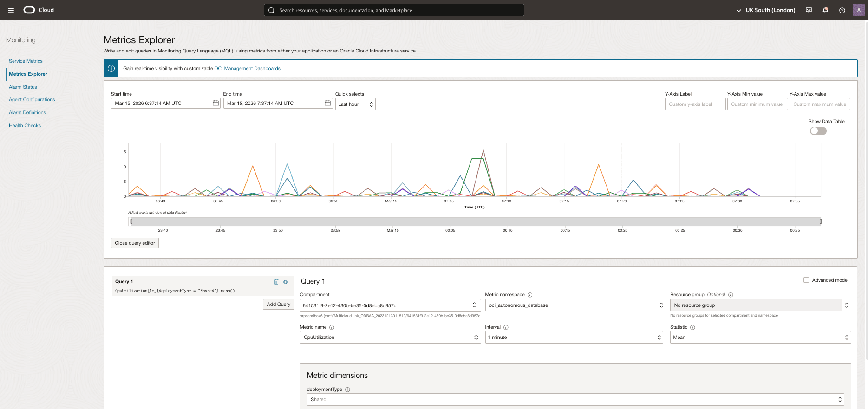
Task: Open Interval 1 minute dropdown
Action: 574,338
